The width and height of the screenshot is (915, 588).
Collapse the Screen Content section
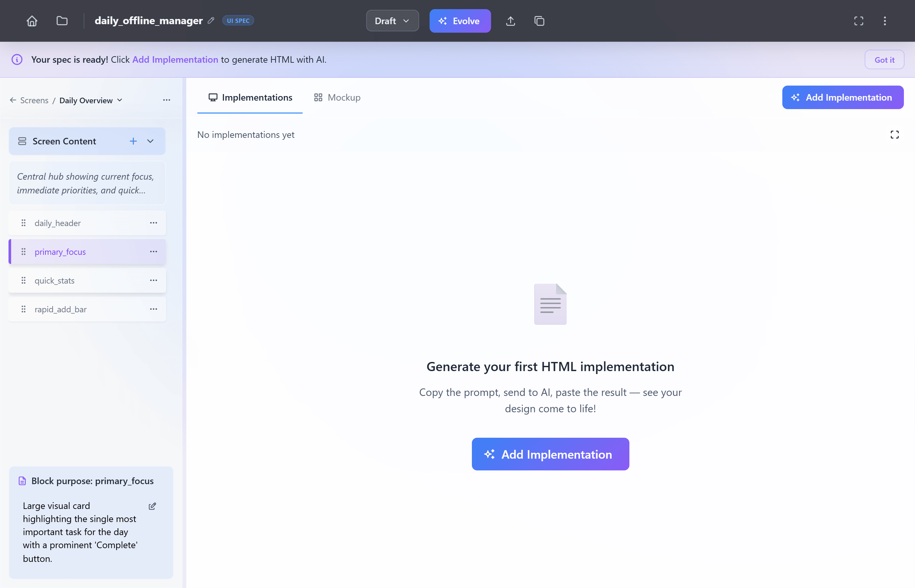click(150, 141)
